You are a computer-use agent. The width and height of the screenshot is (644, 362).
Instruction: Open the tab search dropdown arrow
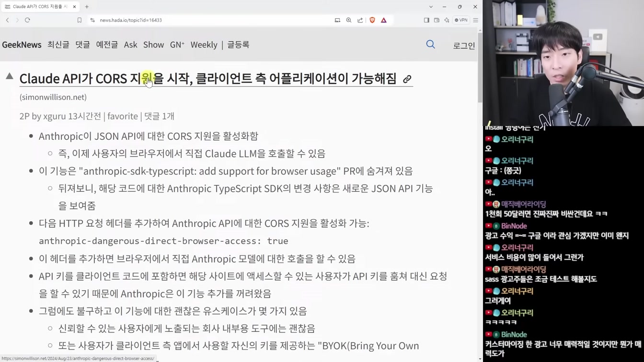coord(431,7)
